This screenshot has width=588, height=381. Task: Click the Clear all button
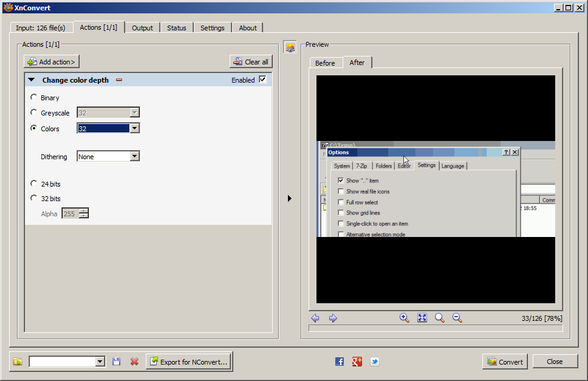(251, 61)
